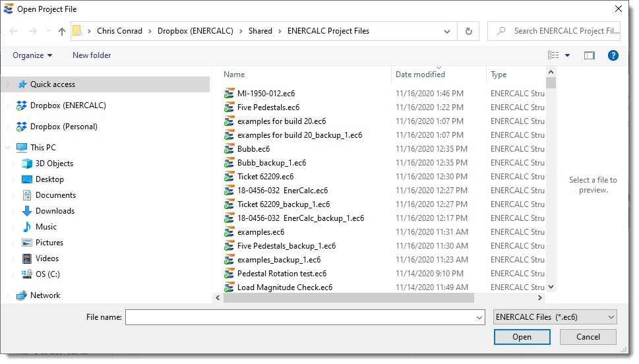Click the Change view layout icon

tap(553, 55)
